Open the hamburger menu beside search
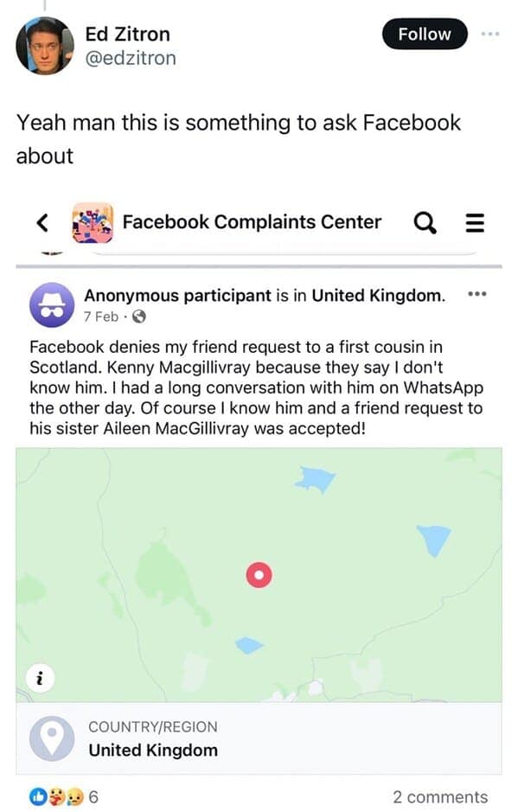Image resolution: width=518 pixels, height=812 pixels. click(x=474, y=222)
